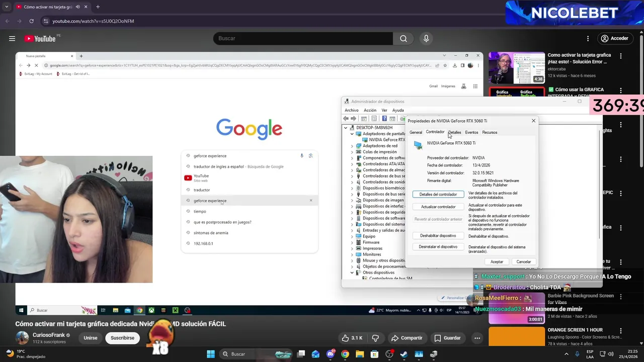Reload the browser page

31,21
